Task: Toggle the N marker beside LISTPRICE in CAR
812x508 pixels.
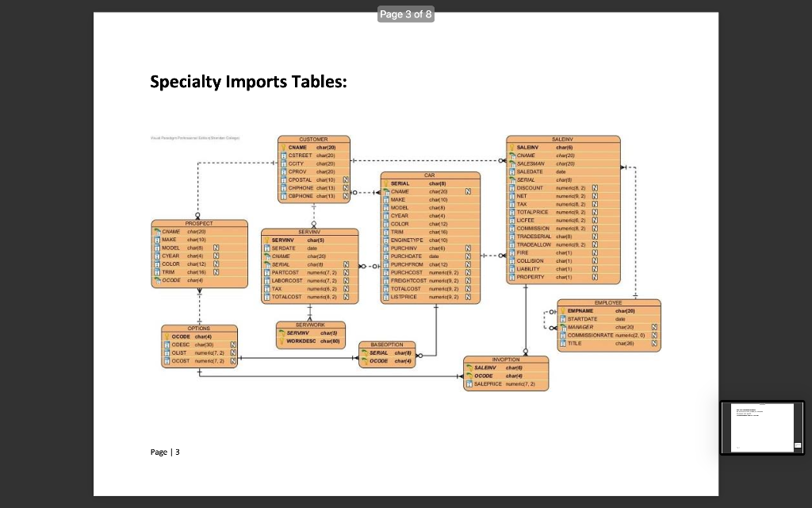Action: tap(467, 297)
